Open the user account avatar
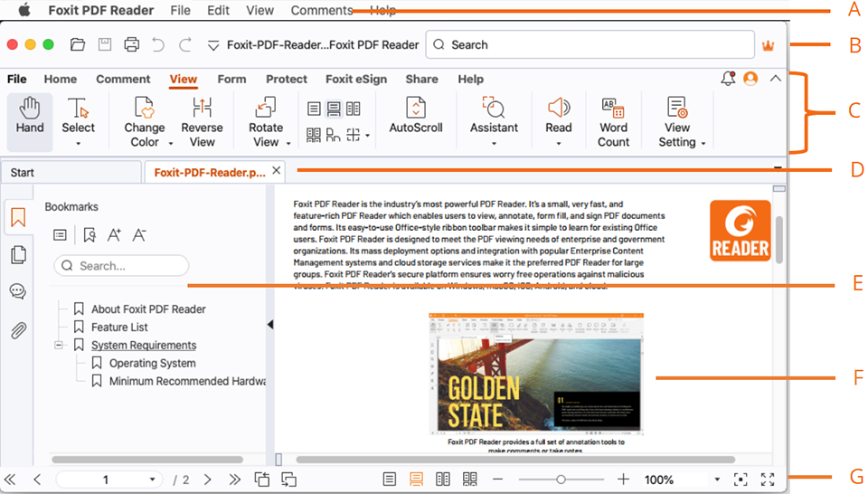Image resolution: width=868 pixels, height=494 pixels. [x=750, y=79]
